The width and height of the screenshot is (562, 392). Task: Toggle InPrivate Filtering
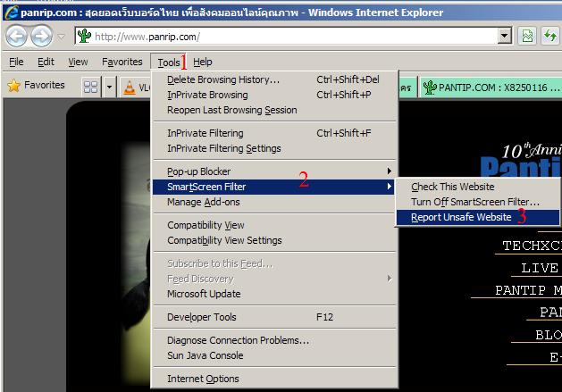click(x=274, y=133)
